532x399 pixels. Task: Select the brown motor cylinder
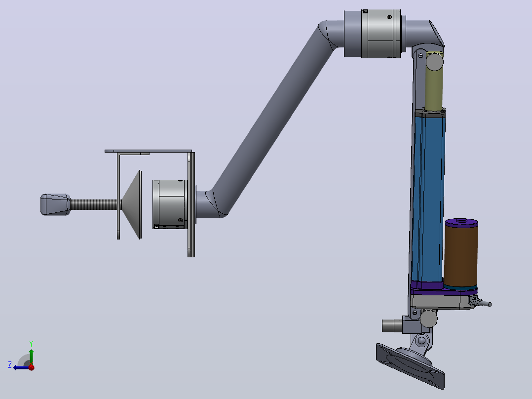point(461,256)
